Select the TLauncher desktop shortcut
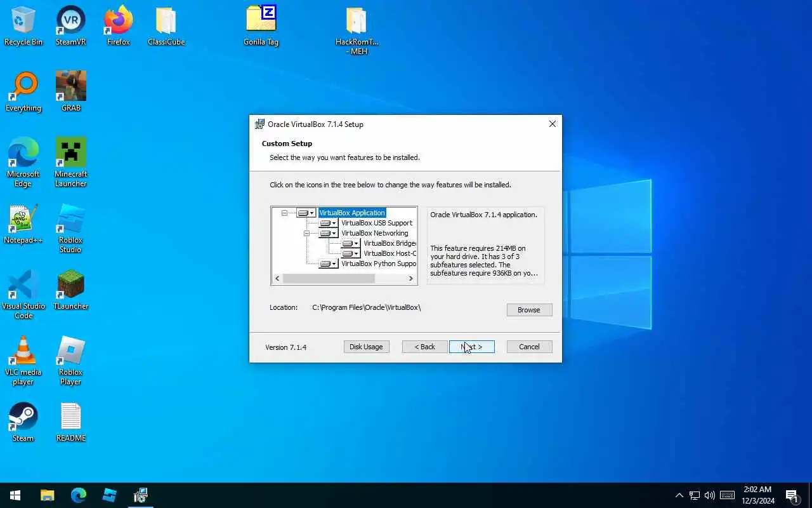Viewport: 812px width, 508px height. click(x=71, y=290)
